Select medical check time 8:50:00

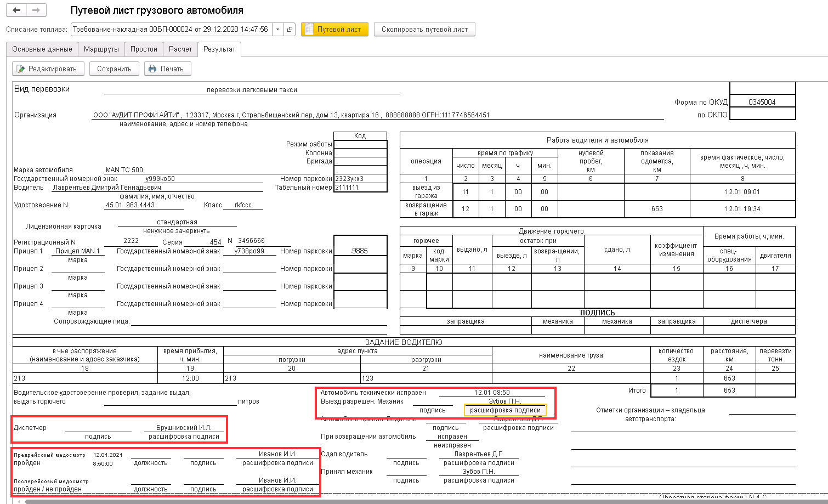click(103, 463)
